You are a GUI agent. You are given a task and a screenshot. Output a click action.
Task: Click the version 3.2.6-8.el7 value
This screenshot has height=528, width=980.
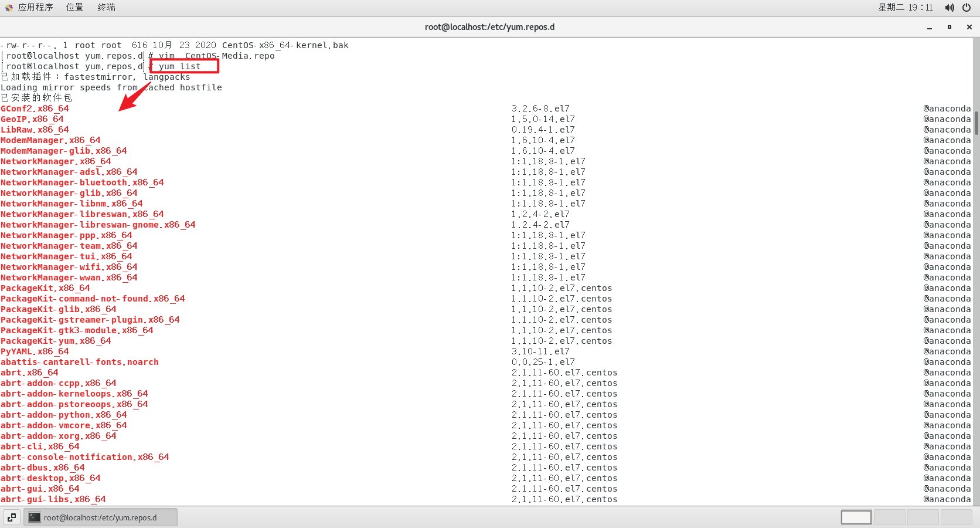(540, 109)
